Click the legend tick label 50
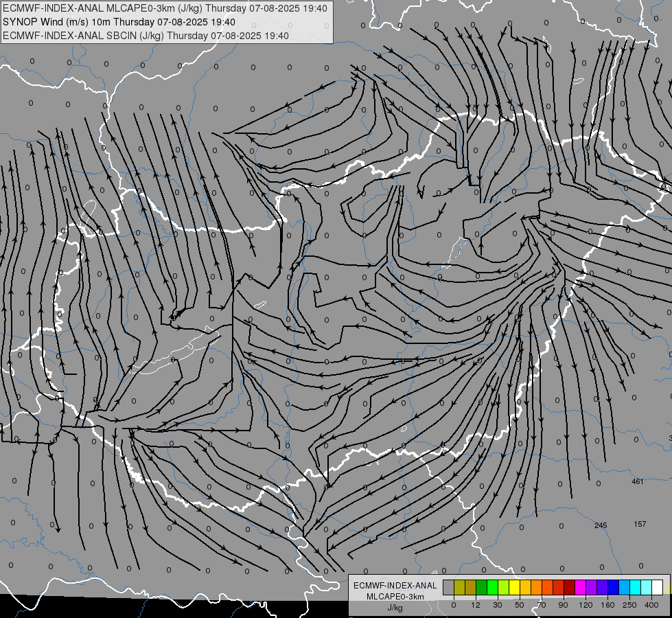The image size is (672, 618). click(520, 605)
